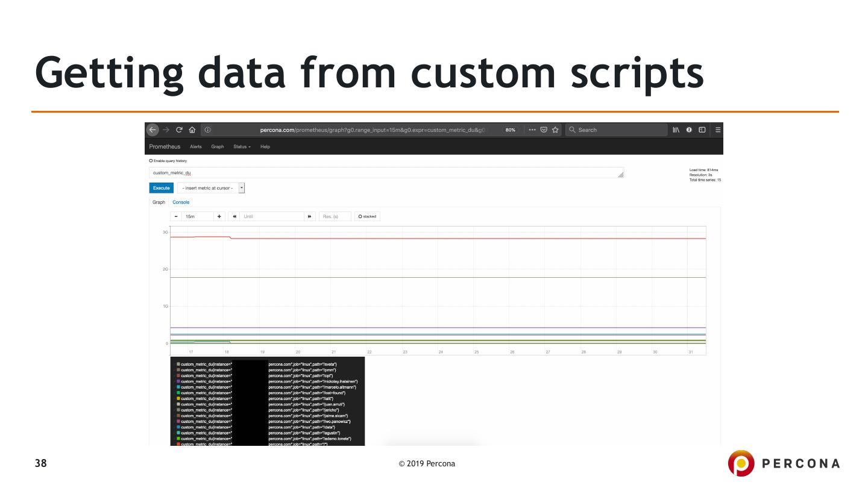Advance the graph end time forward
The image size is (868, 488).
pyautogui.click(x=310, y=216)
